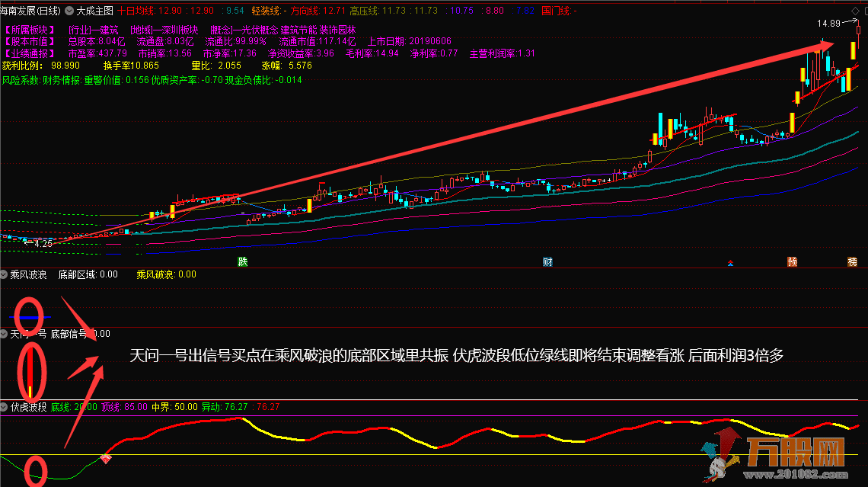The image size is (868, 487).
Task: Click the 国门线 label
Action: 559,11
